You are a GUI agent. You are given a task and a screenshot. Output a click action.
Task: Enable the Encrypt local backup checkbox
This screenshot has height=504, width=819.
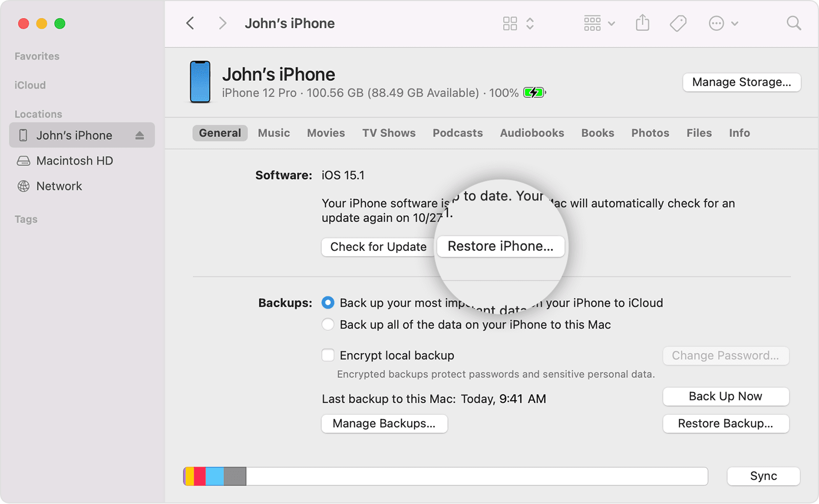tap(328, 355)
